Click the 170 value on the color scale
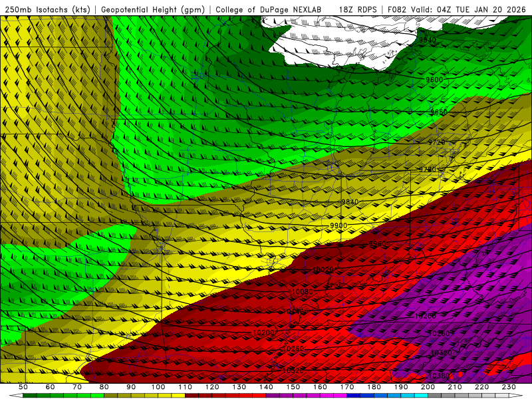 coord(347,387)
